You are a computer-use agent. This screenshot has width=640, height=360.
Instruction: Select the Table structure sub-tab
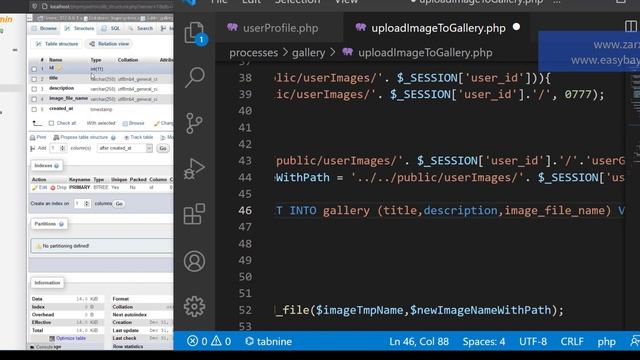(x=57, y=44)
